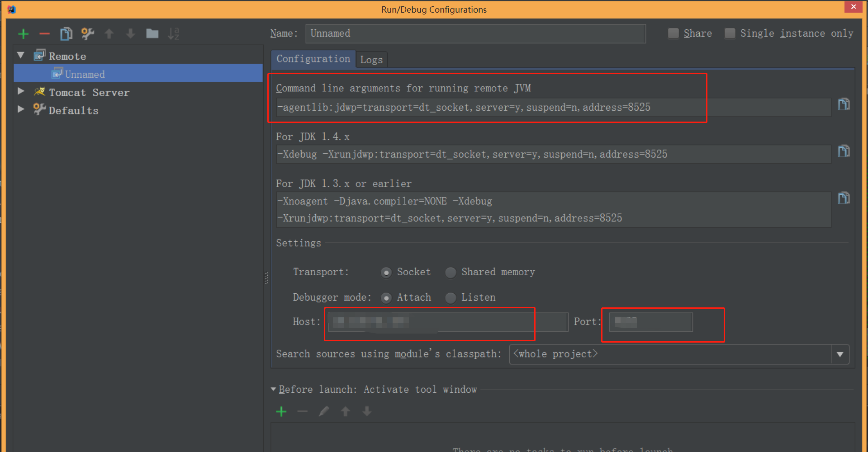Click the panel splitter handle
This screenshot has height=452, width=868.
point(266,278)
